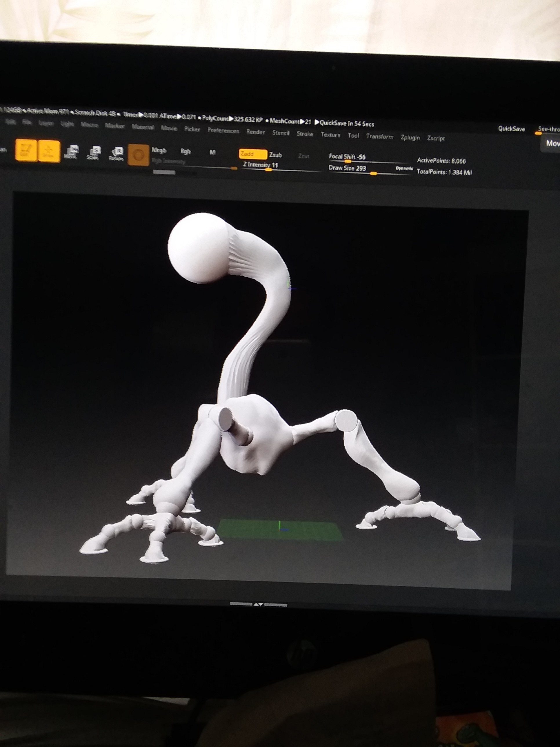
Task: Open the Material menu
Action: coord(143,127)
